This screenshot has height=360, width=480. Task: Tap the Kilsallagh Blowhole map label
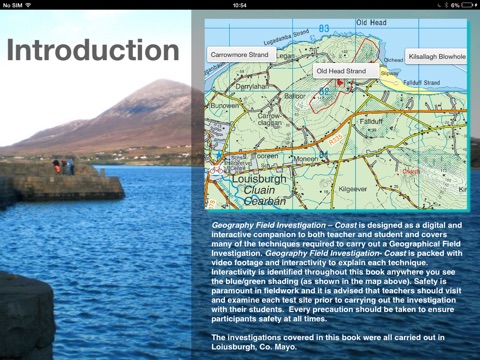pos(436,57)
